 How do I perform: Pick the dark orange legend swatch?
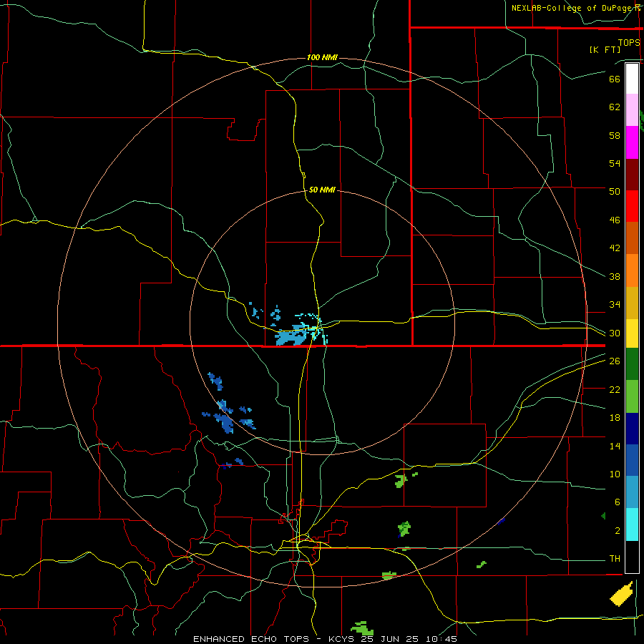(632, 238)
